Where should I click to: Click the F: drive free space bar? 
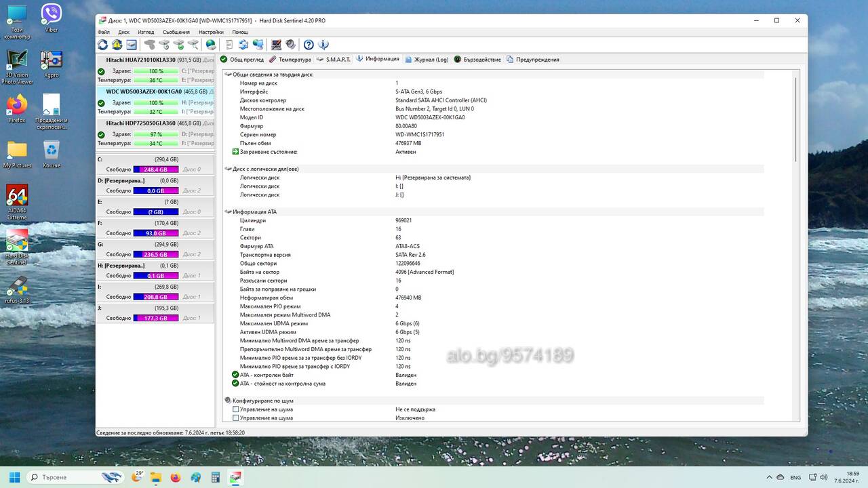(x=156, y=233)
